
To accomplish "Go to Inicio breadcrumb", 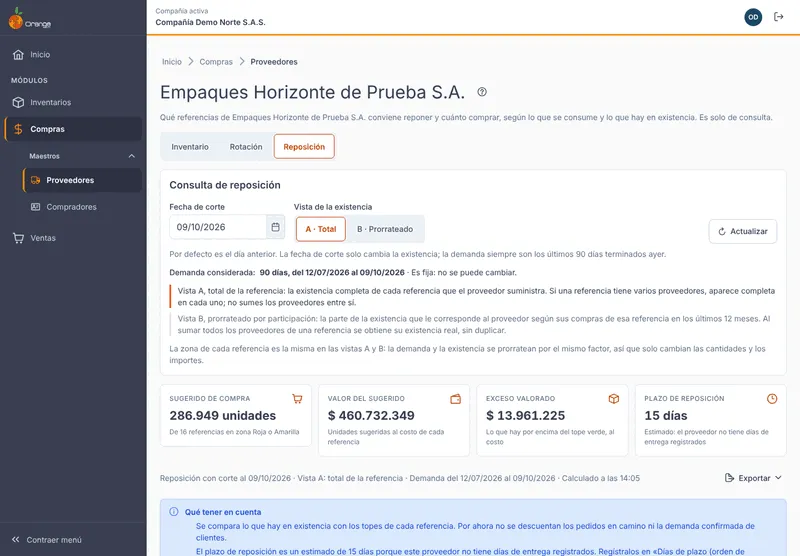I will pos(172,62).
